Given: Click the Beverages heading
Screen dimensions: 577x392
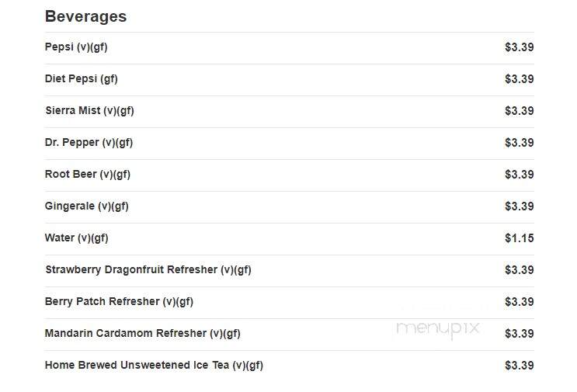Looking at the screenshot, I should [x=85, y=16].
